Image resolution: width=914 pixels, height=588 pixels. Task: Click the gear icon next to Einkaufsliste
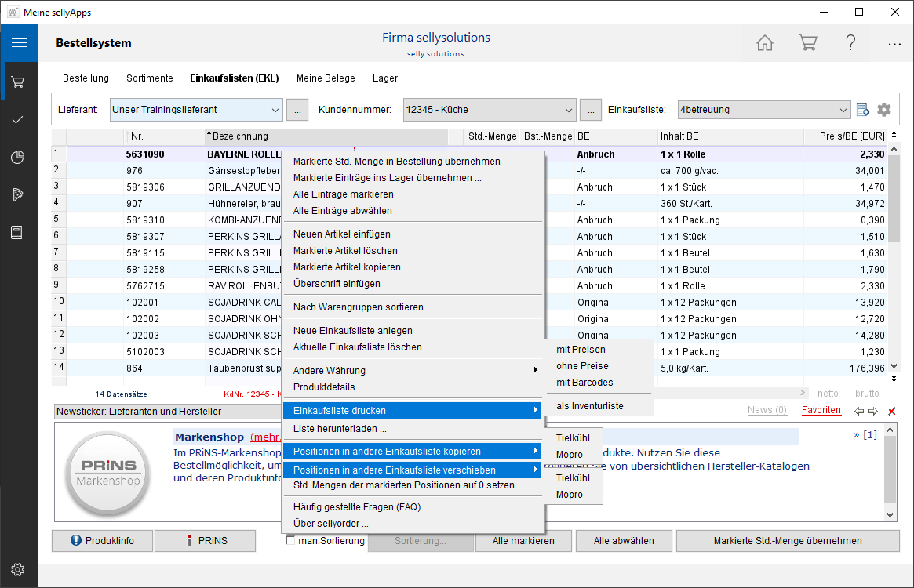884,110
